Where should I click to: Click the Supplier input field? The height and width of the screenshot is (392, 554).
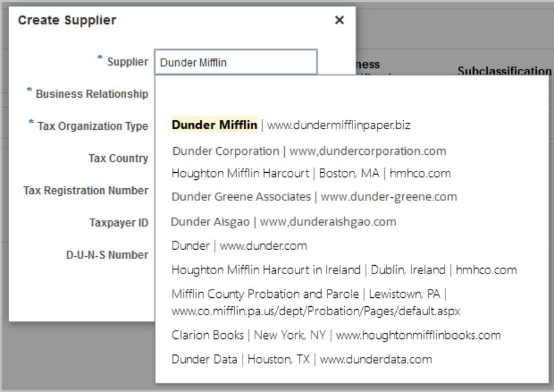click(x=236, y=62)
